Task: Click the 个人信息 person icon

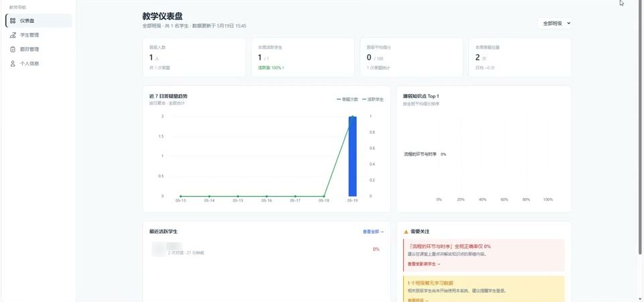Action: point(13,64)
